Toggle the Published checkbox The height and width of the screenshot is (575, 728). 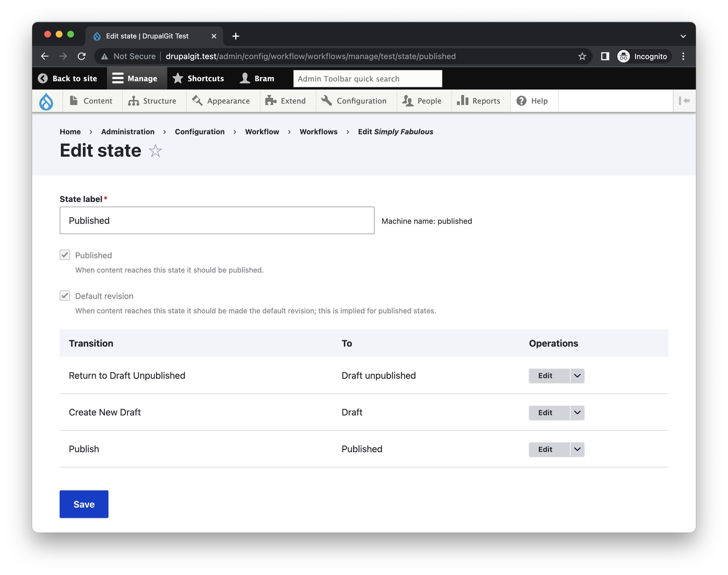click(x=65, y=255)
